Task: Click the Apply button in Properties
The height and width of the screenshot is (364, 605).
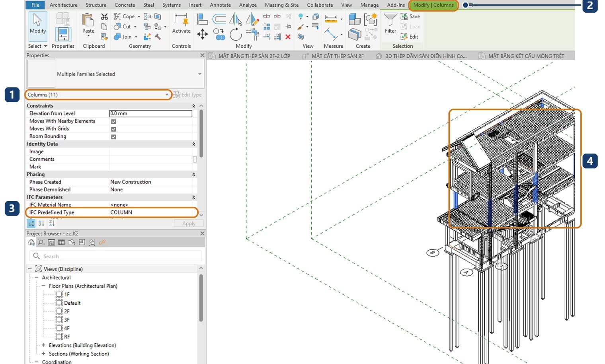Action: (x=189, y=224)
